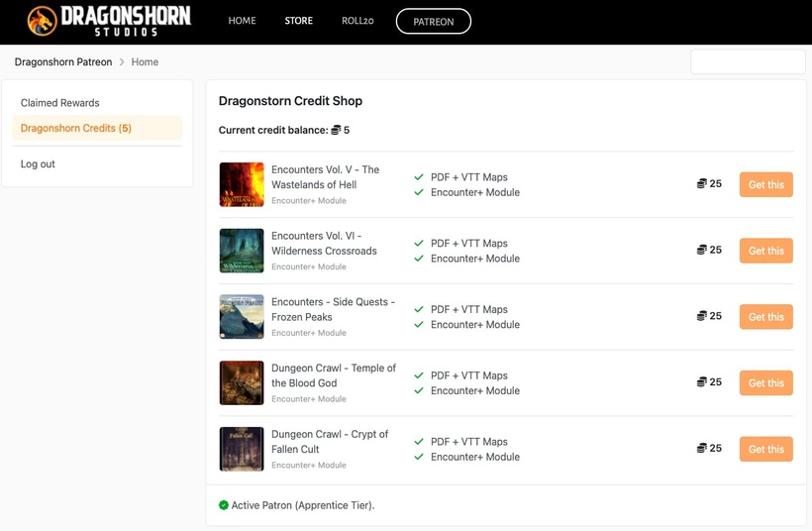Click Encounter+ Module subtitle under Crypt of Fallen Cult
Screen dimensions: 812x531
coord(309,466)
